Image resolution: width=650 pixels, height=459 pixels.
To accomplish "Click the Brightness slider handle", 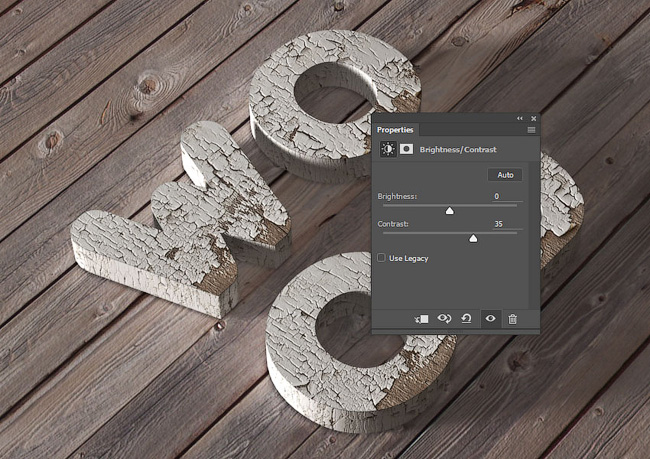I will (449, 211).
